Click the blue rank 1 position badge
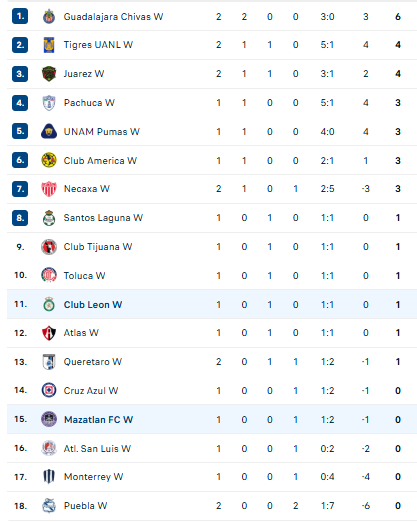417x522 pixels. coord(20,16)
